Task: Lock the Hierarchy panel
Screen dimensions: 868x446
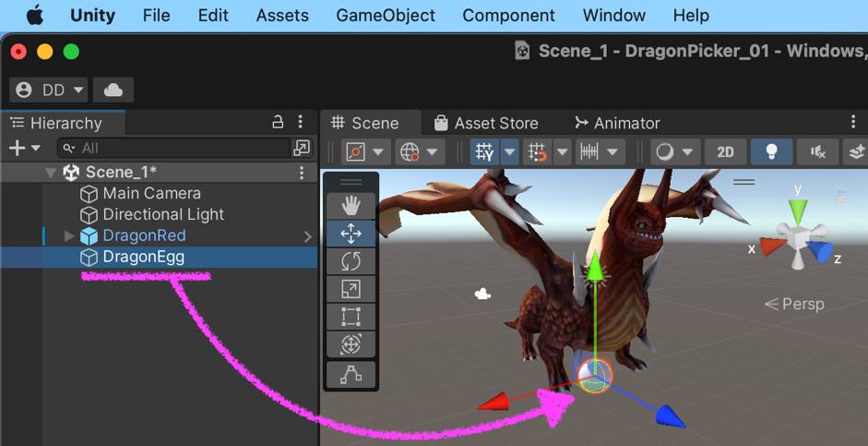Action: tap(278, 122)
